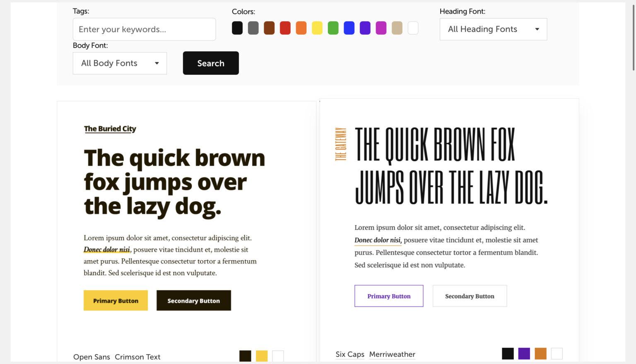Pick the gray color filter swatch

[x=253, y=28]
